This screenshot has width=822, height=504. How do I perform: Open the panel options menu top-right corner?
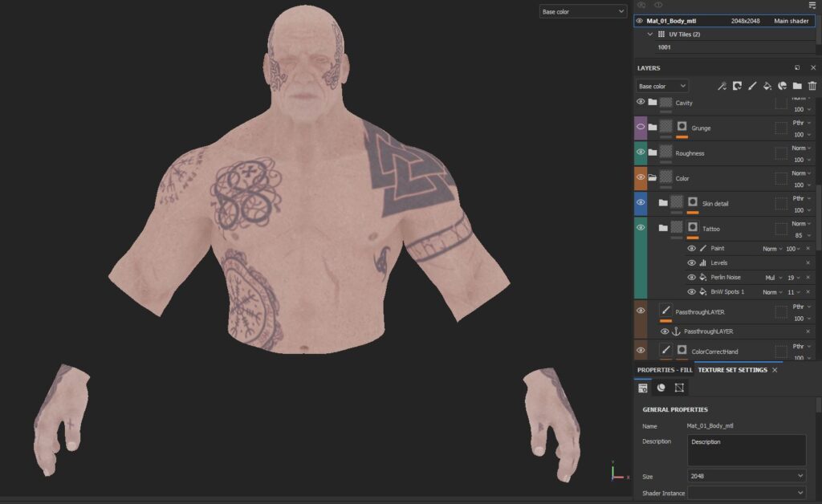click(812, 5)
